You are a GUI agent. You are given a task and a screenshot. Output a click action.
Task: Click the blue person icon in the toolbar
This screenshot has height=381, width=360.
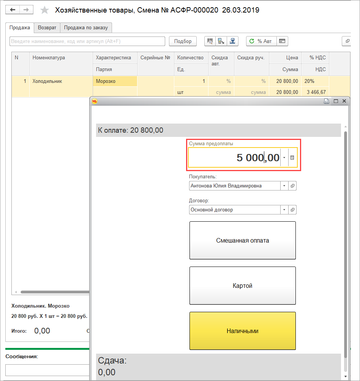pos(233,41)
